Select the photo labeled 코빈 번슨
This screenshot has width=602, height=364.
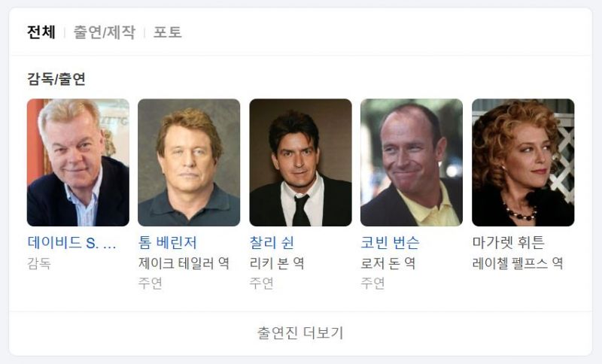[412, 162]
